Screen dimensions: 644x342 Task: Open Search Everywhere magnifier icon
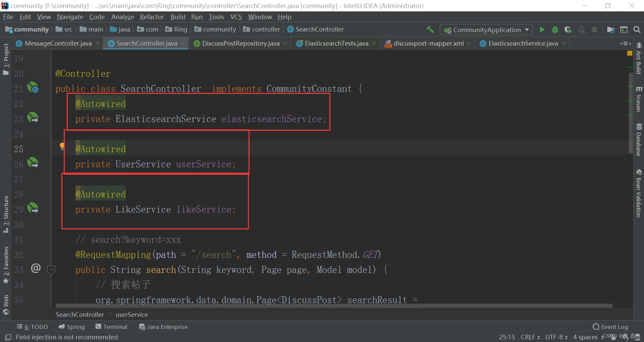point(637,30)
